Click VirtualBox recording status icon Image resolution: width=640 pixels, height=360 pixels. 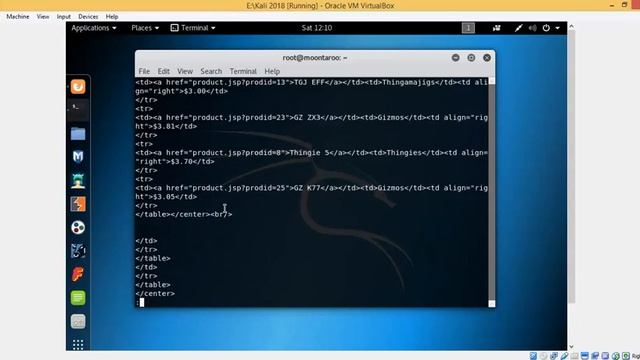[x=595, y=356]
